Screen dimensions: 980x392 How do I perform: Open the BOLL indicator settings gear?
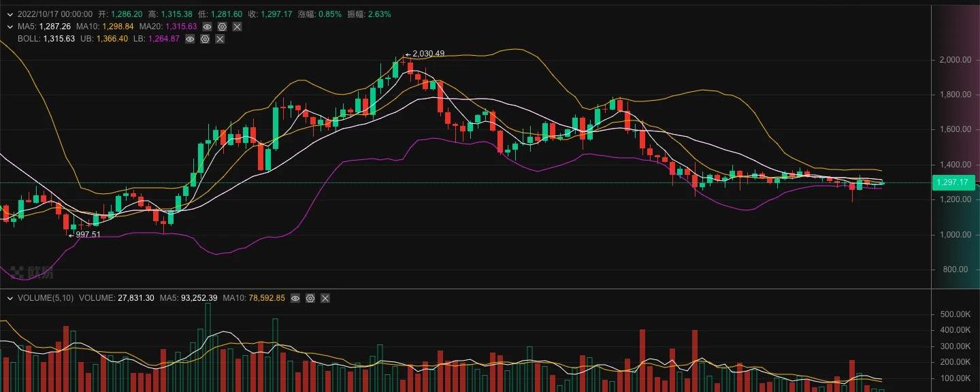coord(205,39)
